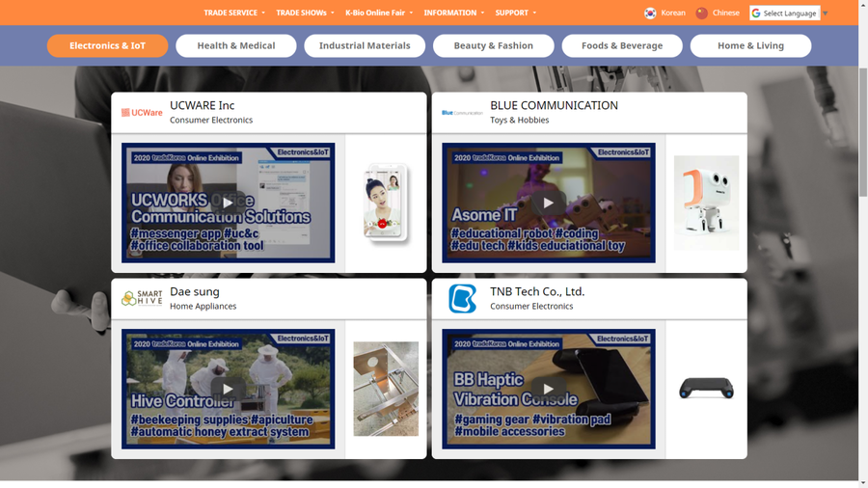This screenshot has width=868, height=488.
Task: Click the Blue Communication logo icon
Action: [461, 113]
